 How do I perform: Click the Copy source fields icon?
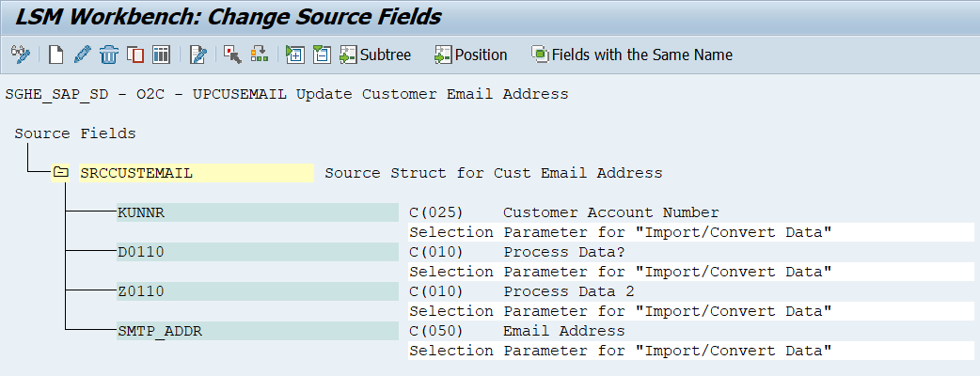click(135, 55)
